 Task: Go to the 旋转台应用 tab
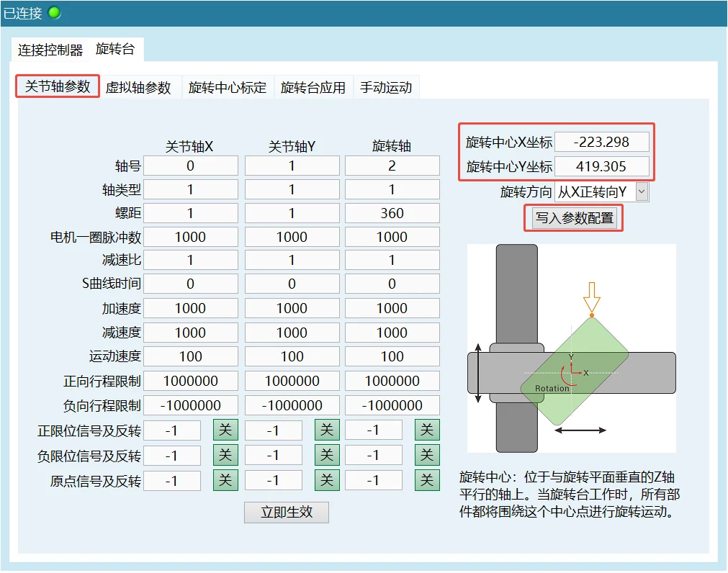pos(313,87)
